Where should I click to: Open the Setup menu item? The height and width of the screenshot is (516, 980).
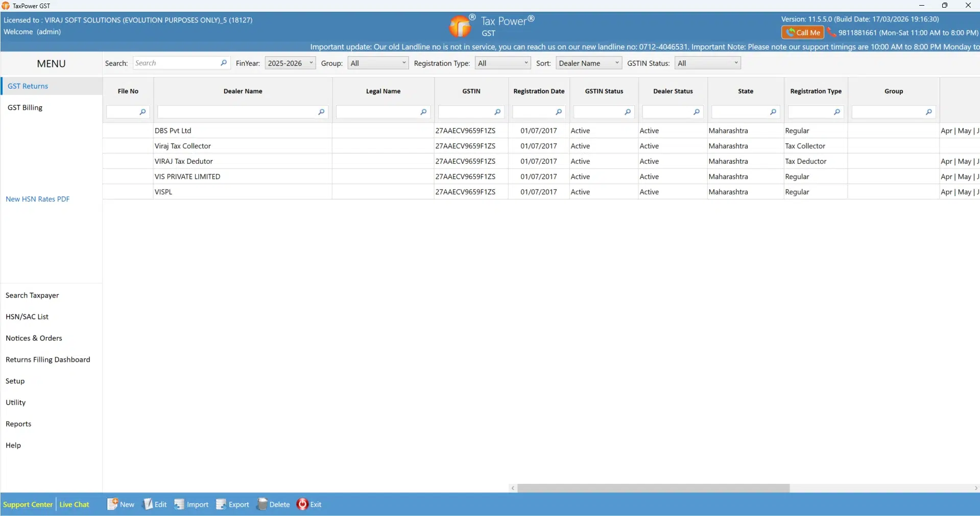coord(15,381)
